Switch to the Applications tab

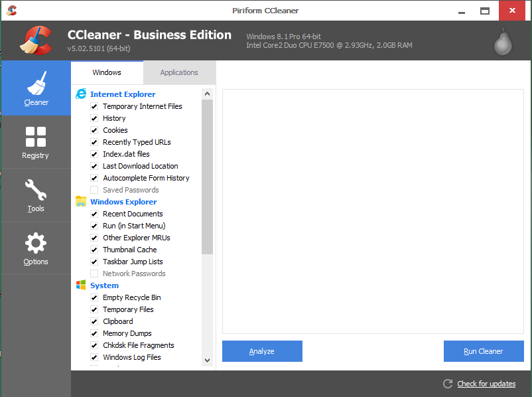click(179, 72)
